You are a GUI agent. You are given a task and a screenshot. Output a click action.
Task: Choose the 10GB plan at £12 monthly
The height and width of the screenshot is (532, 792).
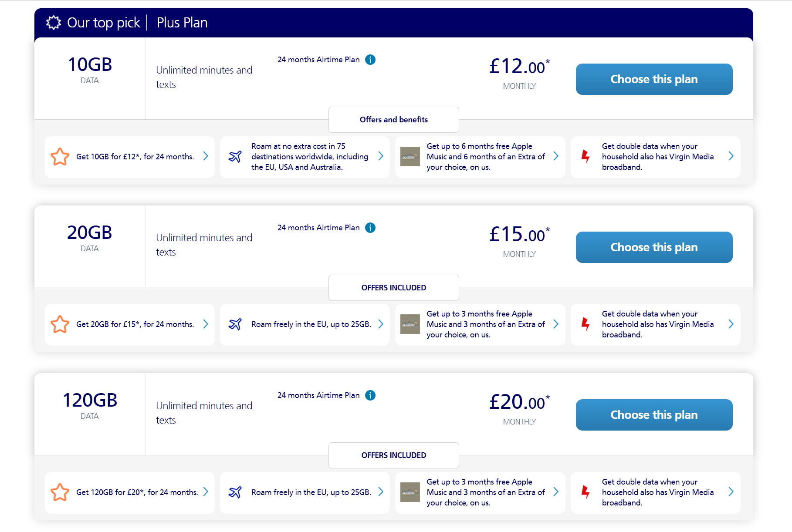click(x=654, y=79)
